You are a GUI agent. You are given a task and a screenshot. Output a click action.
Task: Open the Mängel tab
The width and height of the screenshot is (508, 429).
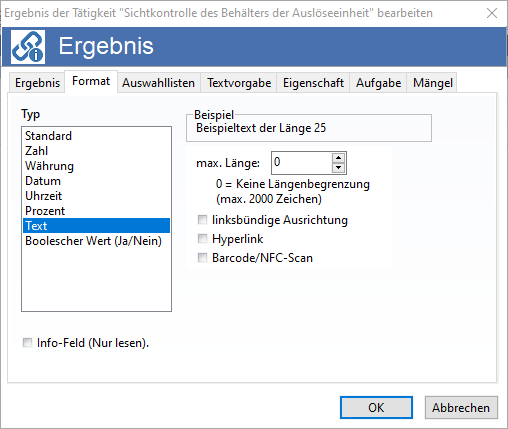tap(433, 83)
